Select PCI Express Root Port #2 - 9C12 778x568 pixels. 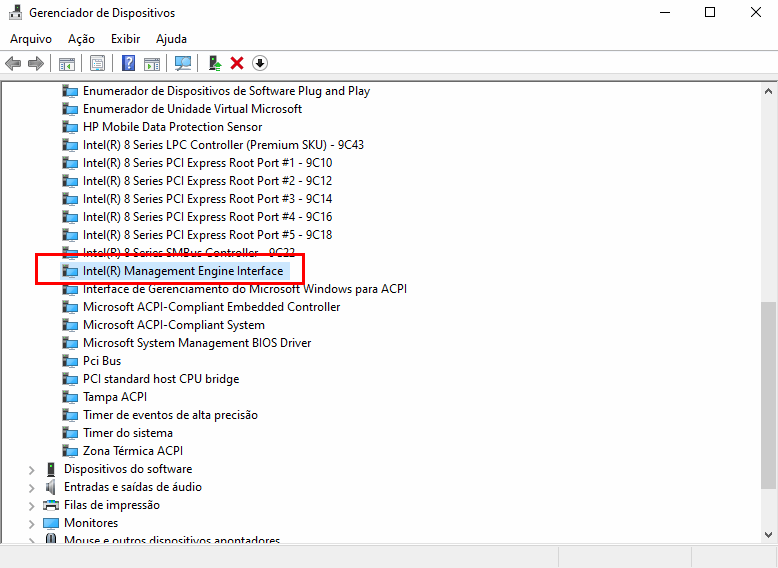click(207, 181)
